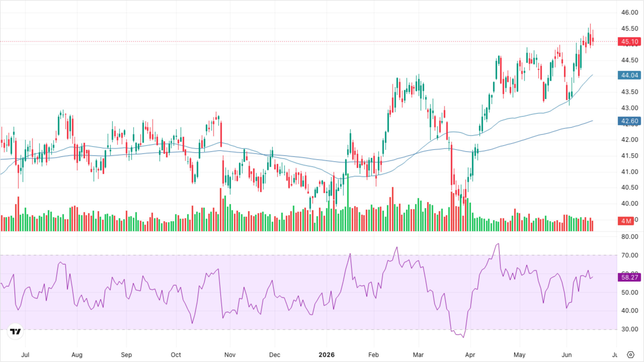Image resolution: width=644 pixels, height=362 pixels.
Task: Click the TradingView logo icon
Action: click(15, 332)
